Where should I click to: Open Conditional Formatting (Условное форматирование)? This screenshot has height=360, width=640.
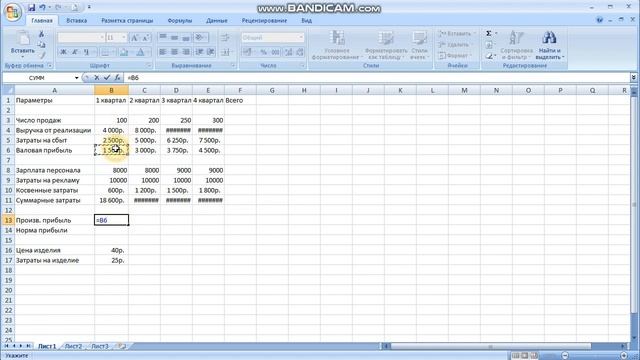(x=337, y=45)
